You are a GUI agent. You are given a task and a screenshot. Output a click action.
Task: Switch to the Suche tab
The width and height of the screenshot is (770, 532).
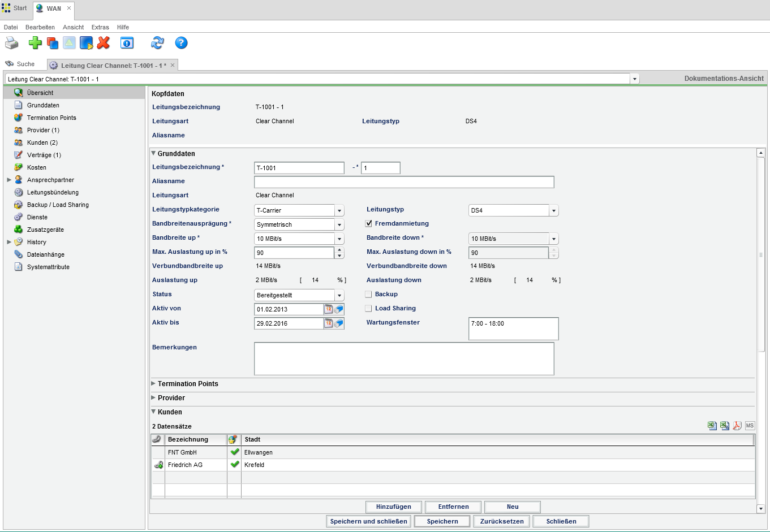pyautogui.click(x=21, y=64)
